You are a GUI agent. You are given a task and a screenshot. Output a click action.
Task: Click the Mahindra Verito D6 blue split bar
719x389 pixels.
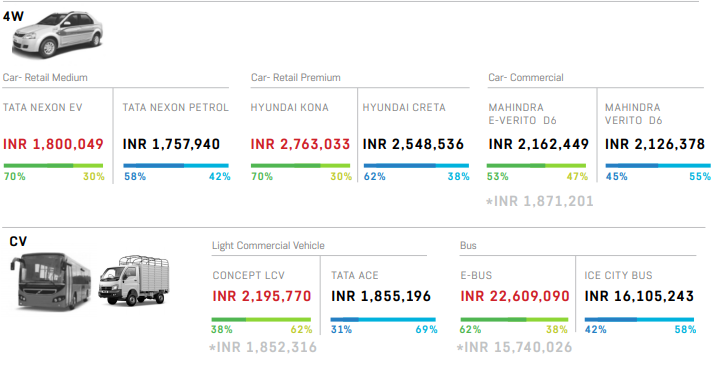click(x=658, y=166)
